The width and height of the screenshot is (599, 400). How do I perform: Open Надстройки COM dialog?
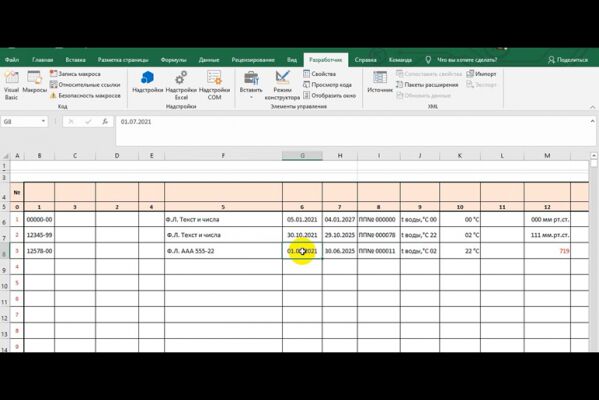[214, 86]
